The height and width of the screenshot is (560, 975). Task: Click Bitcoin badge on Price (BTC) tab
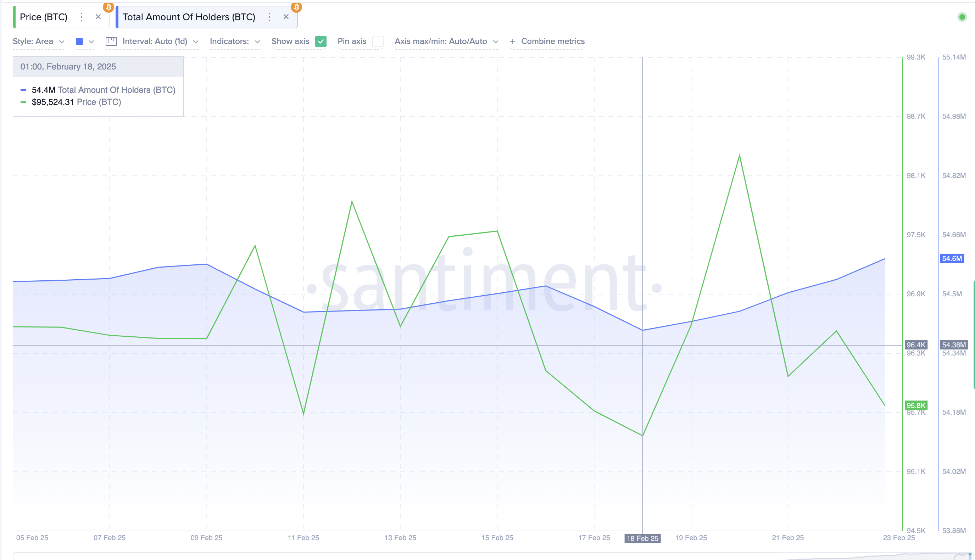[x=108, y=7]
